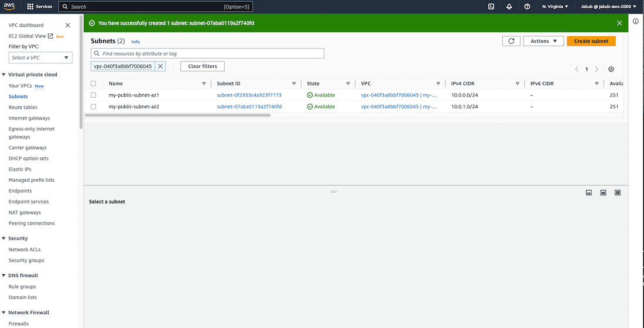This screenshot has height=328, width=644.
Task: Open table preferences gear icon
Action: point(611,69)
